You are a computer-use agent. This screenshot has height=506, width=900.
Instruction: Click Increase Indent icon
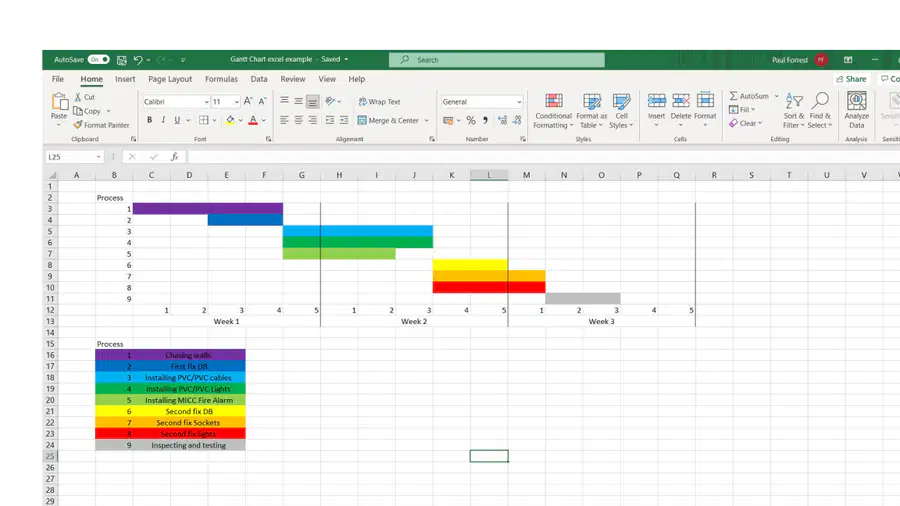344,120
